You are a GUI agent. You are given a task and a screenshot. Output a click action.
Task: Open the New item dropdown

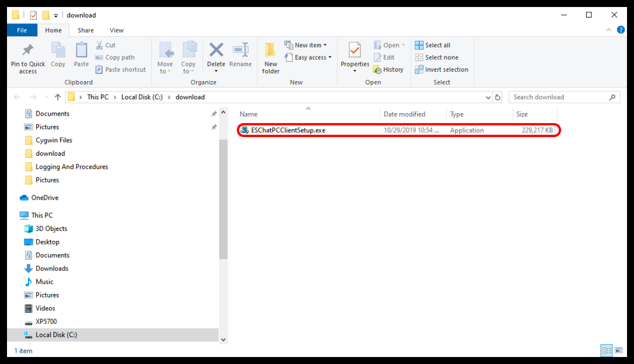pos(306,45)
